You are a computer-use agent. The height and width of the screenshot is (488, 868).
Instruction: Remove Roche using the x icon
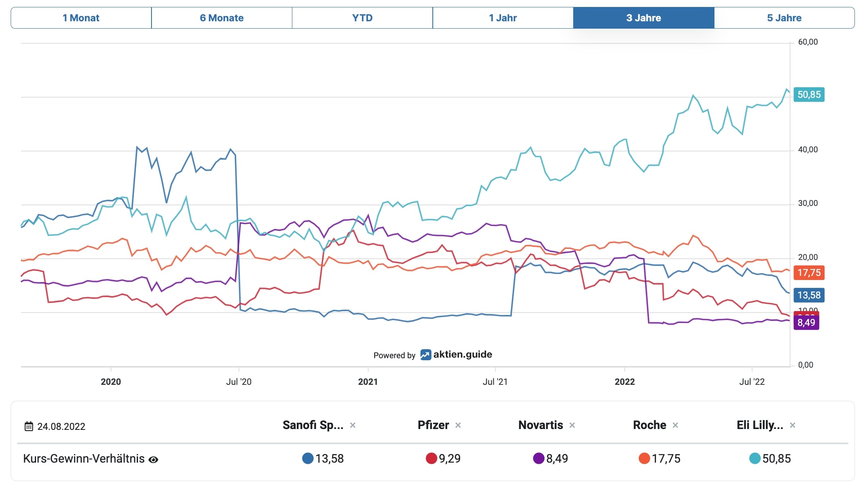[x=675, y=425]
